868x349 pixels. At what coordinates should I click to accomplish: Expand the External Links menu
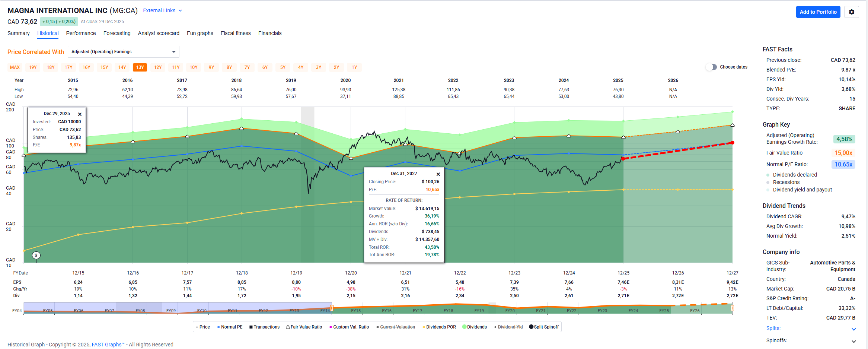click(x=162, y=10)
